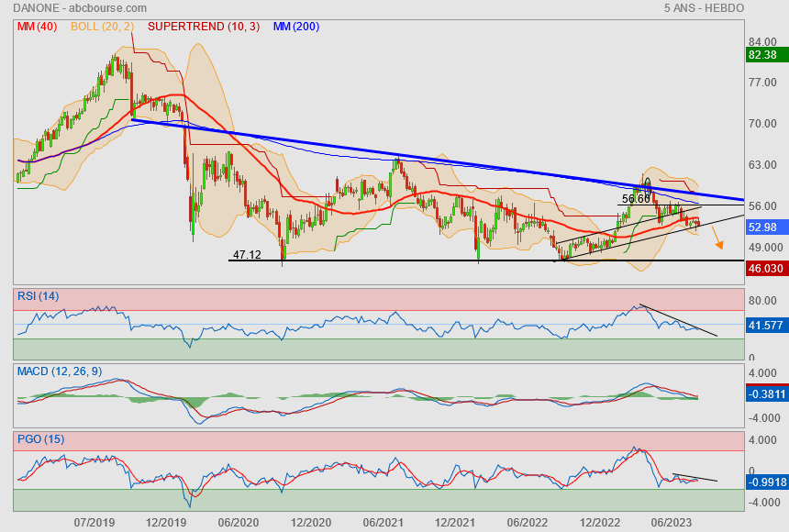The height and width of the screenshot is (532, 789).
Task: Click the blue 52.98 price tag
Action: click(767, 227)
